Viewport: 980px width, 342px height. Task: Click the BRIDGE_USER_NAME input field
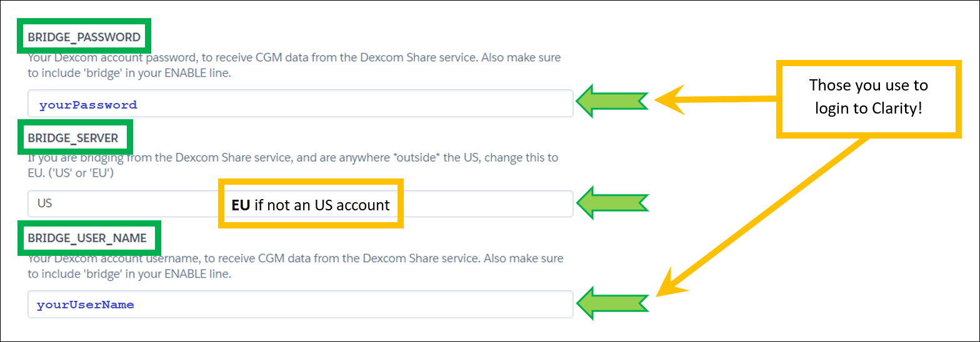(300, 304)
